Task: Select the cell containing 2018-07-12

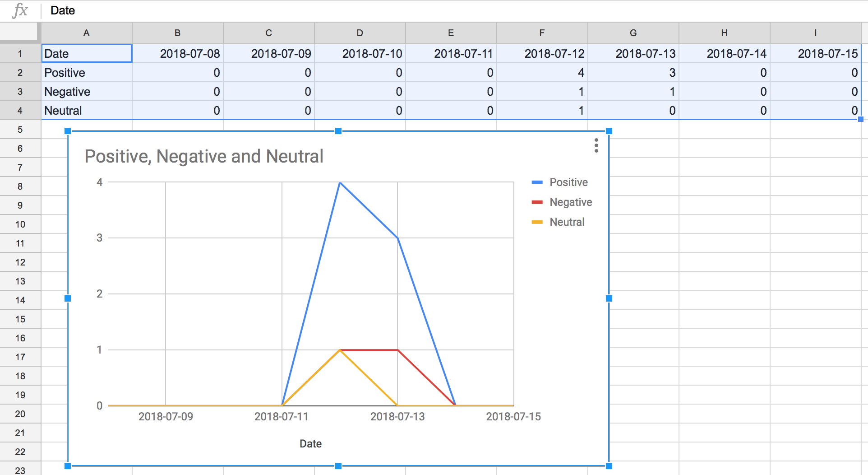Action: [542, 54]
